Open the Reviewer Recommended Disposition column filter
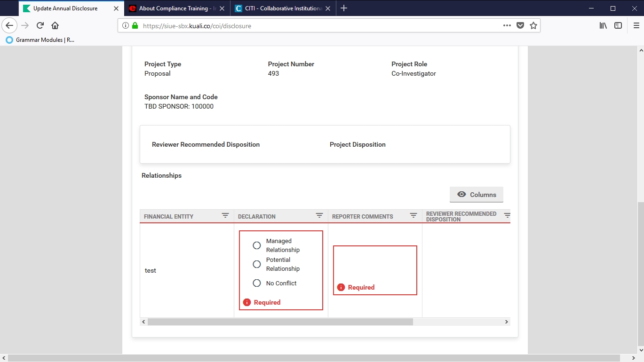 [x=507, y=215]
